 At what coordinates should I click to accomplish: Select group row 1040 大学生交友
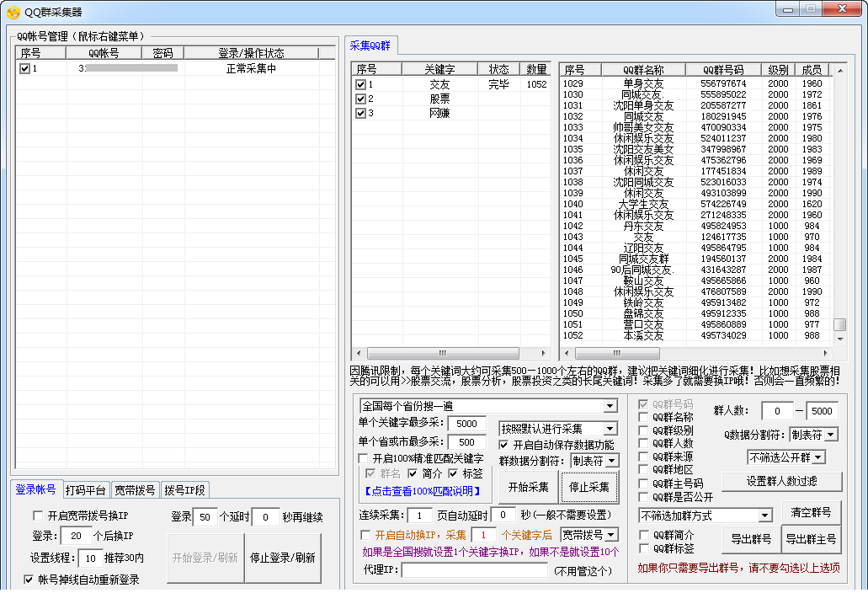point(695,204)
